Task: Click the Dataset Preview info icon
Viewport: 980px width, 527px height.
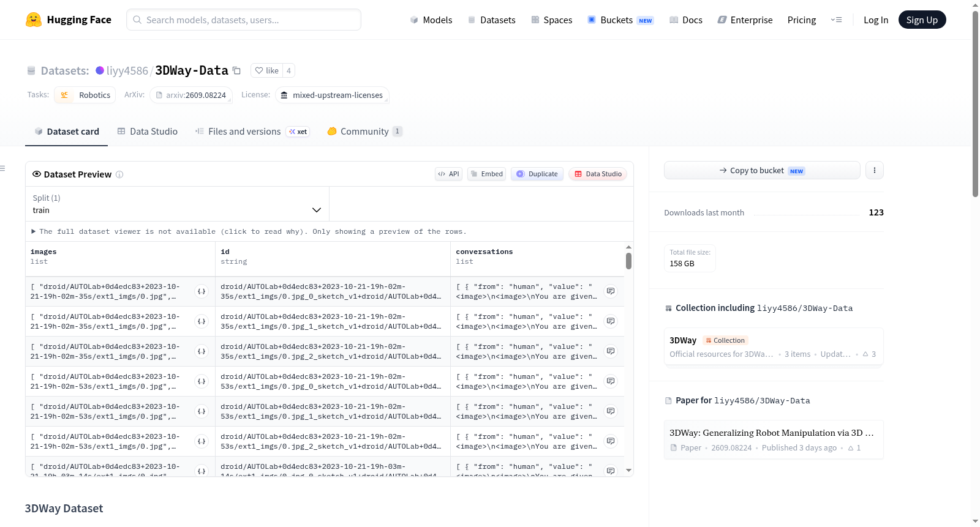Action: tap(119, 174)
